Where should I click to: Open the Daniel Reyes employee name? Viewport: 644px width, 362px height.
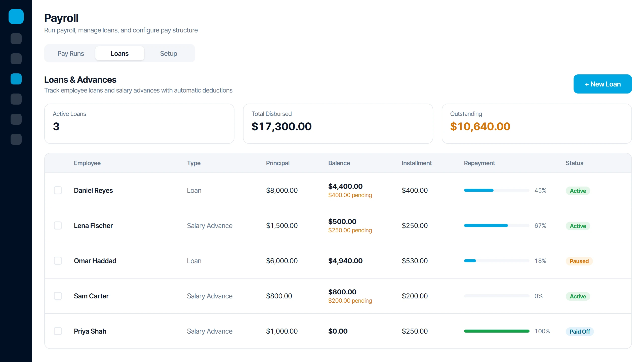point(93,190)
